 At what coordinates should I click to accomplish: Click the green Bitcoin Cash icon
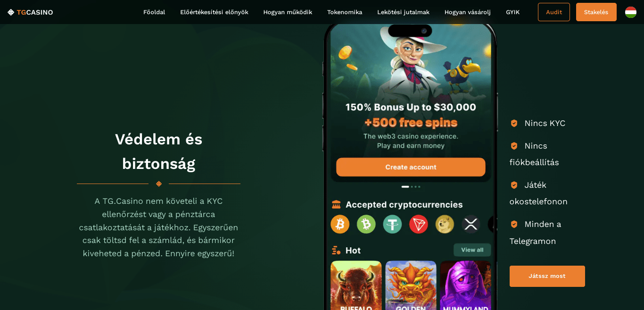pyautogui.click(x=366, y=224)
